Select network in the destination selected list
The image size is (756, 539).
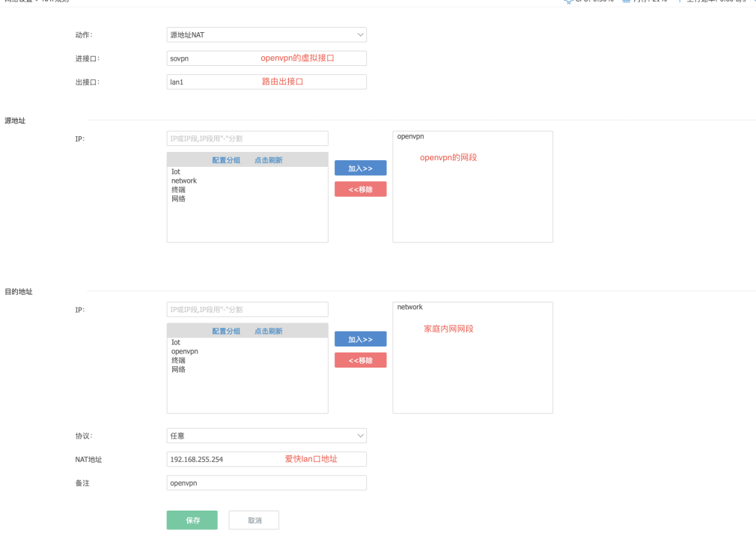(410, 307)
